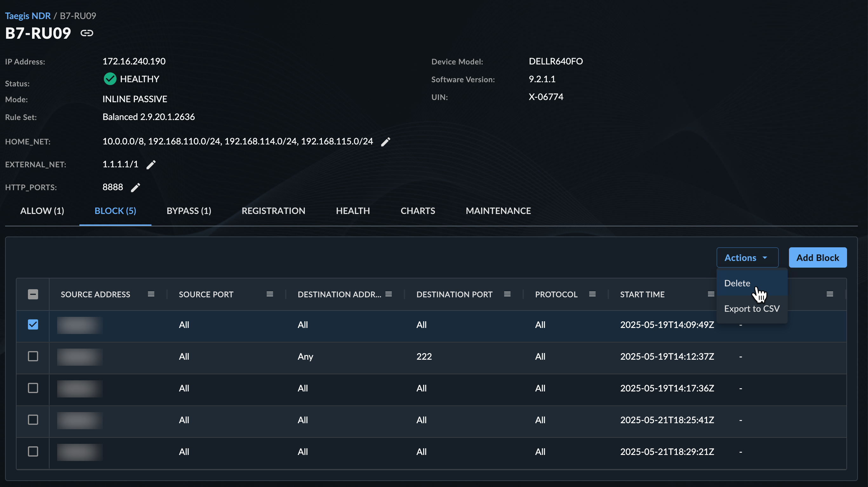
Task: Click the rule set Balanced 2.9.20.1.2636
Action: [x=149, y=117]
